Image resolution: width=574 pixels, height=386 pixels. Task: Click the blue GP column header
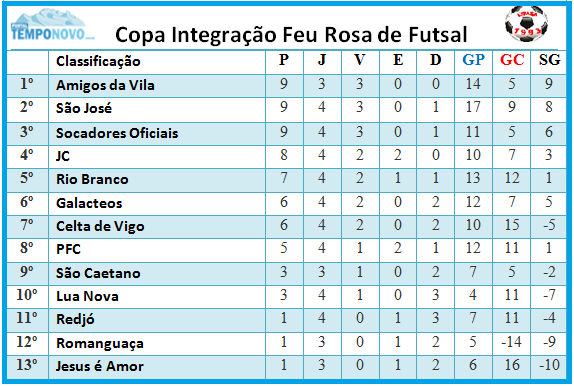click(x=473, y=59)
